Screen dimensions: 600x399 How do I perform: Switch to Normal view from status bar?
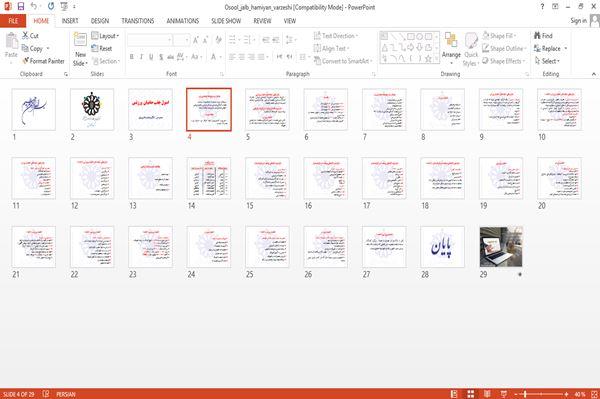(454, 394)
